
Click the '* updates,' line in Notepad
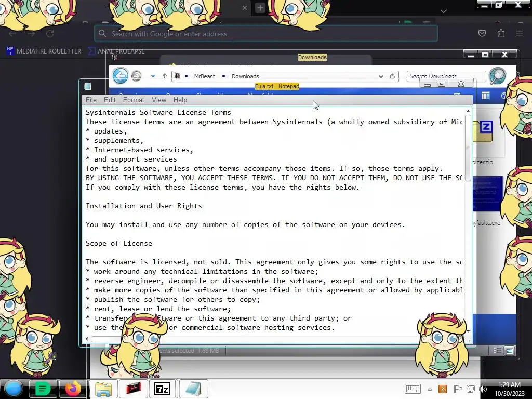coord(106,131)
